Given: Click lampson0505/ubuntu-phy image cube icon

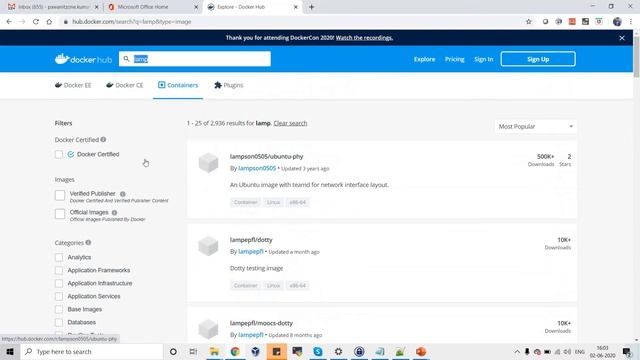Looking at the screenshot, I should pyautogui.click(x=208, y=162).
